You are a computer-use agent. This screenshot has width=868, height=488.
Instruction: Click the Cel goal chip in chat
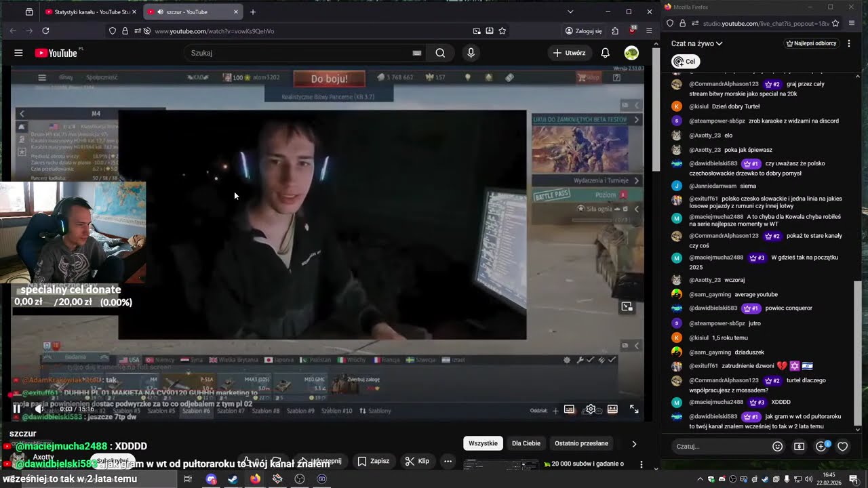685,61
